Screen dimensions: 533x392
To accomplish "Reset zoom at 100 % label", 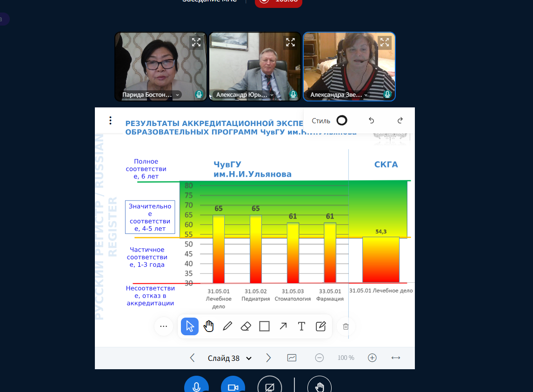I will pos(346,358).
